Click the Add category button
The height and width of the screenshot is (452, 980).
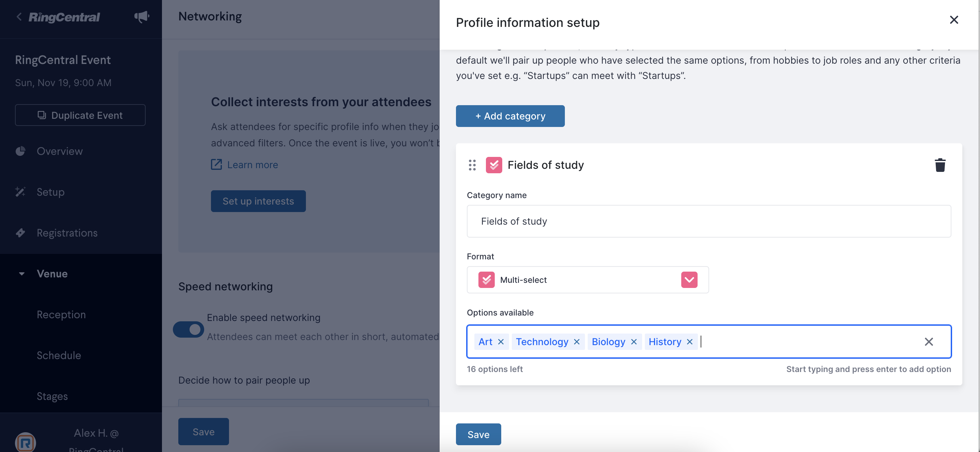point(510,116)
